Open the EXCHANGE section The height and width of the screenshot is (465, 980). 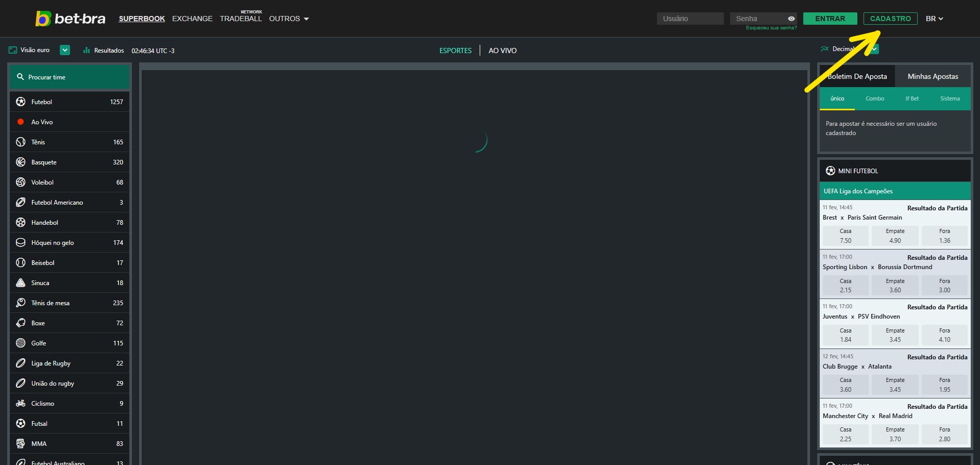192,19
